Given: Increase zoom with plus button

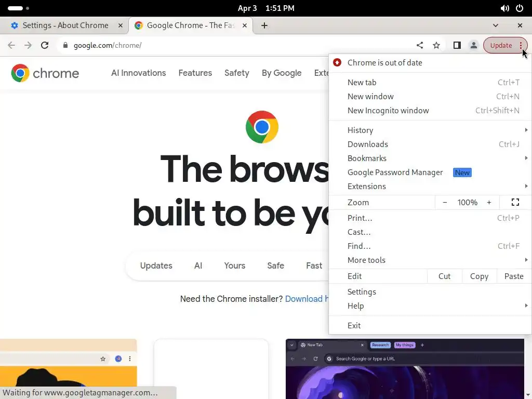Looking at the screenshot, I should [489, 203].
